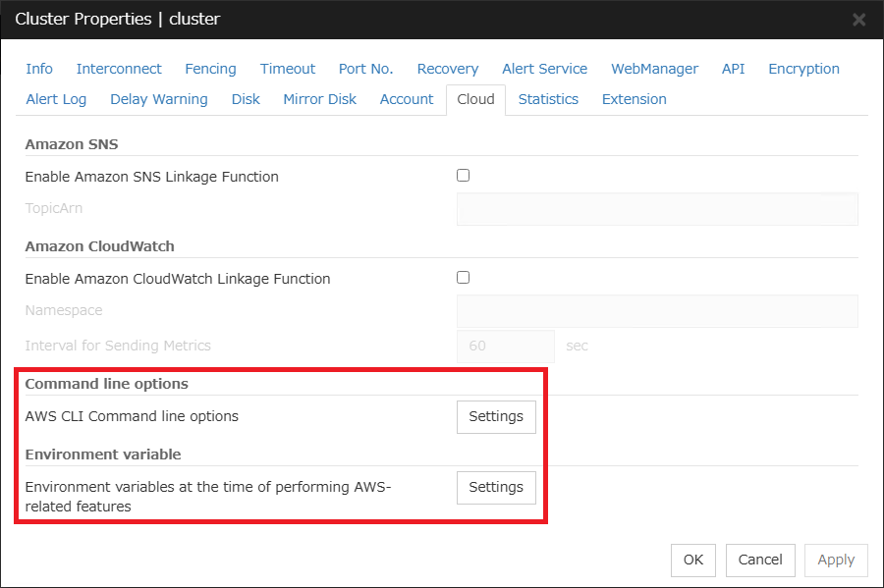The height and width of the screenshot is (588, 884).
Task: Select the Extension tab
Action: (634, 99)
